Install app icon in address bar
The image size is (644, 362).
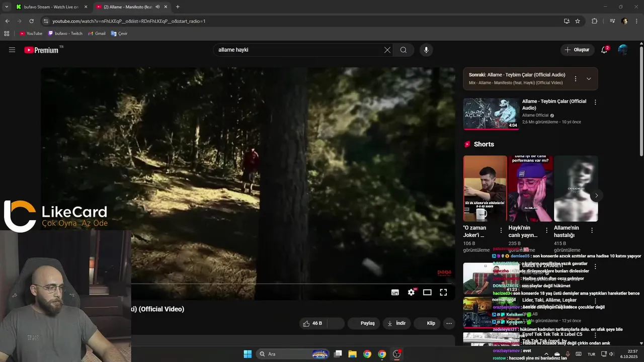567,21
